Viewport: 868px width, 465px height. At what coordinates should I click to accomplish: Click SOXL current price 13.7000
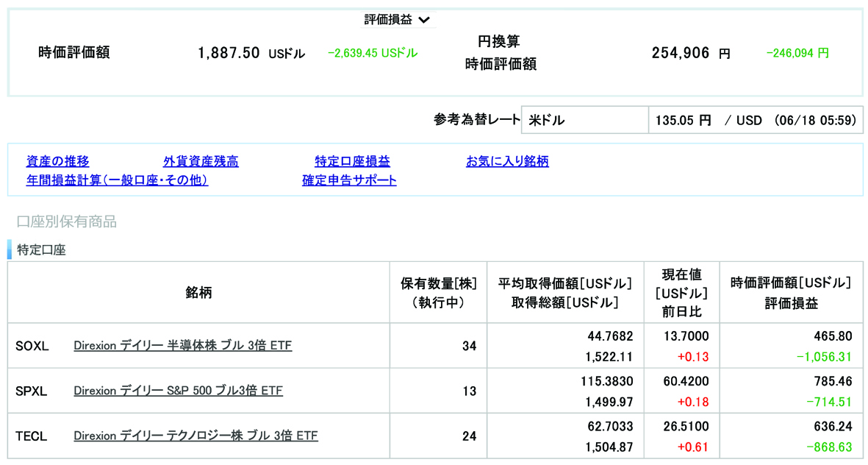pyautogui.click(x=686, y=336)
